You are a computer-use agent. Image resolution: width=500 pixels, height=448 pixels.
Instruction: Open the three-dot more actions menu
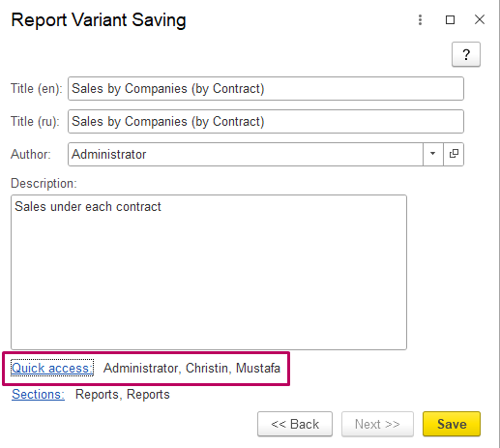tap(420, 20)
